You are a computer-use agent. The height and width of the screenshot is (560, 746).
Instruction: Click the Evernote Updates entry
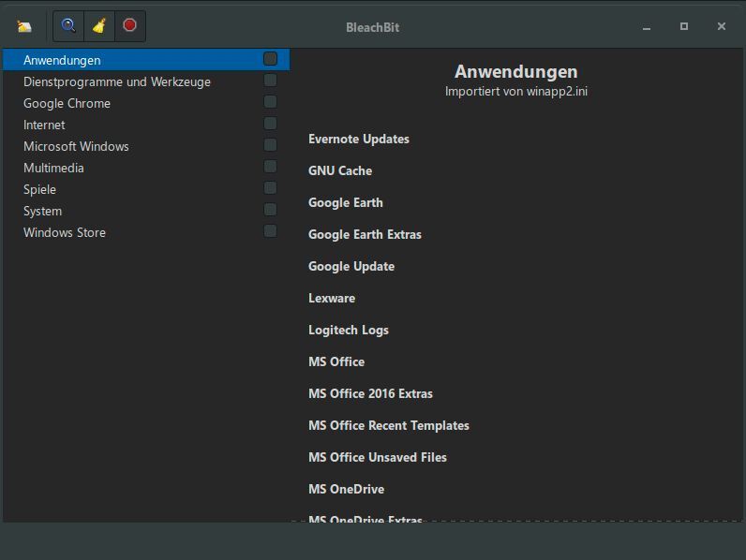click(359, 139)
